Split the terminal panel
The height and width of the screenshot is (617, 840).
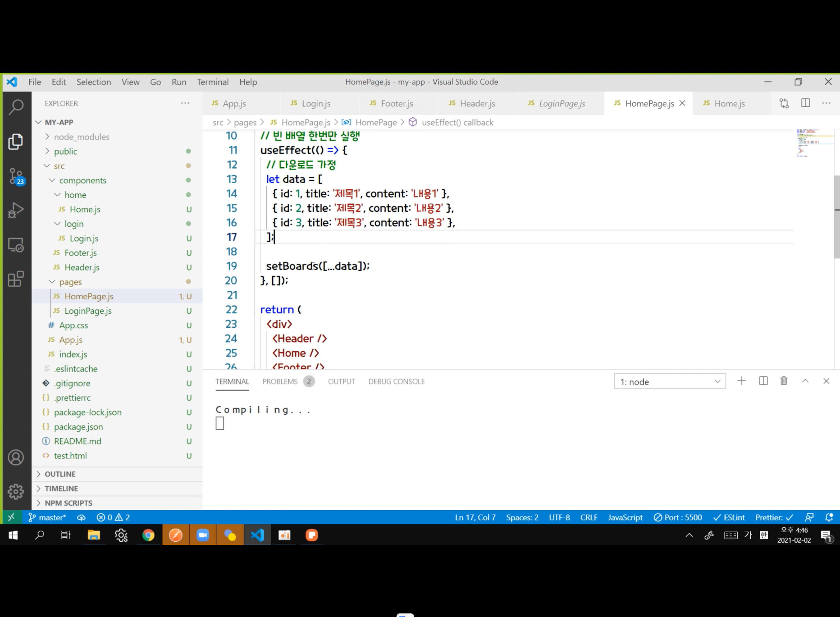pyautogui.click(x=763, y=381)
